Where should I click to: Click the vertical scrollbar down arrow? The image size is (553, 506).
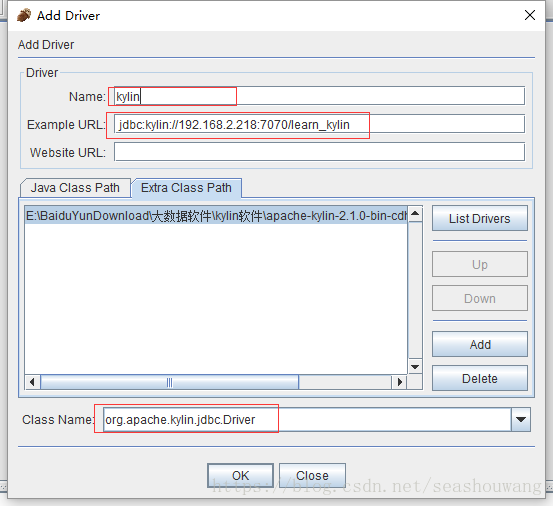[x=415, y=367]
